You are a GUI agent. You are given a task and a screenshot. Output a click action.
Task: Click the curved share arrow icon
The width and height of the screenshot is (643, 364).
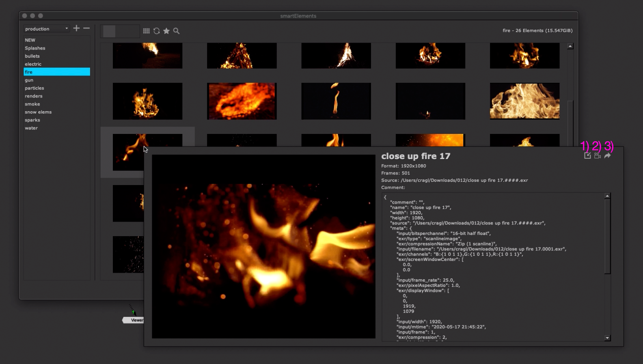607,155
